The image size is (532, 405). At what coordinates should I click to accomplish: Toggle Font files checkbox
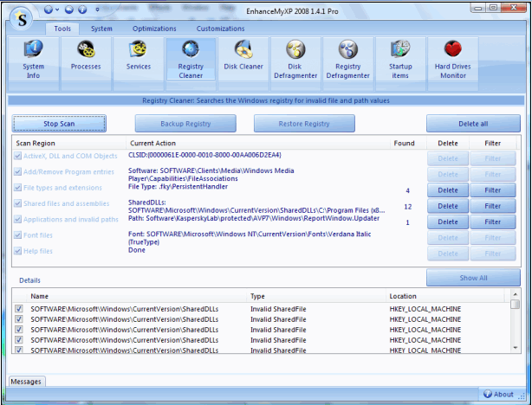[17, 235]
